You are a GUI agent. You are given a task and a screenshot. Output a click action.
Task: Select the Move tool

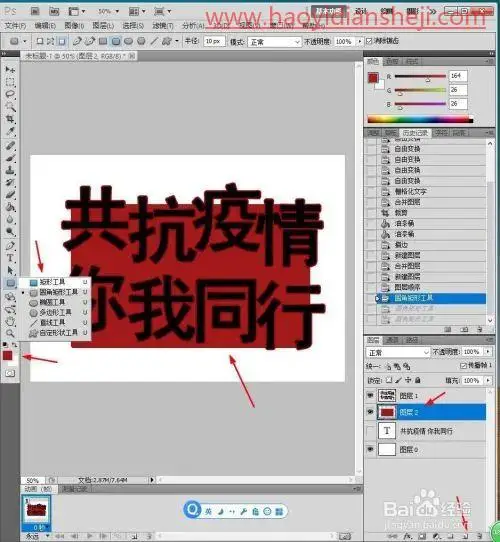[x=10, y=70]
